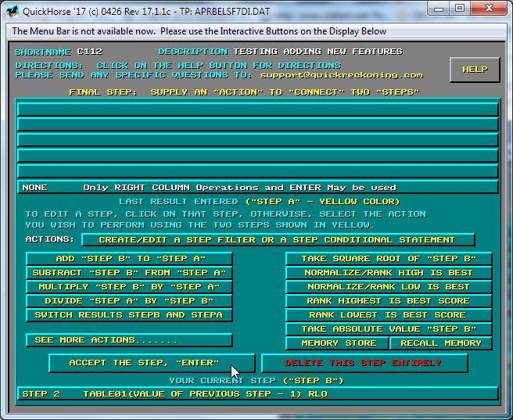Click RECALL MEMORY button

click(x=441, y=343)
